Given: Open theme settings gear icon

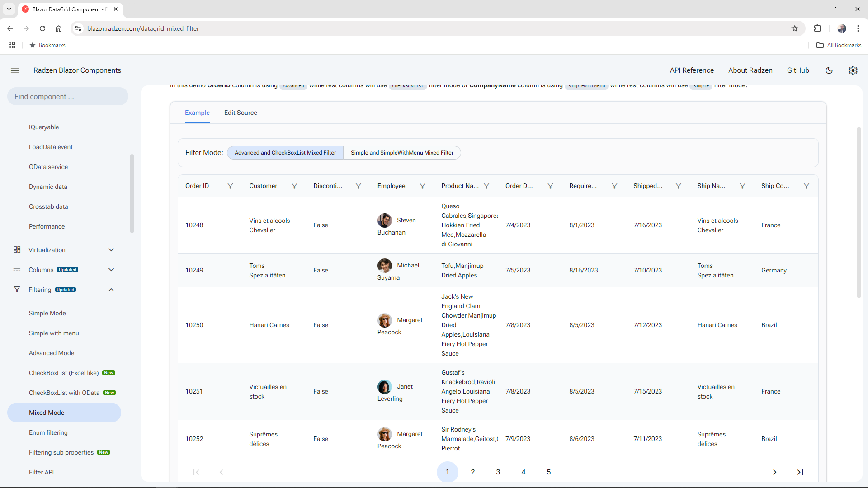Looking at the screenshot, I should pyautogui.click(x=853, y=70).
